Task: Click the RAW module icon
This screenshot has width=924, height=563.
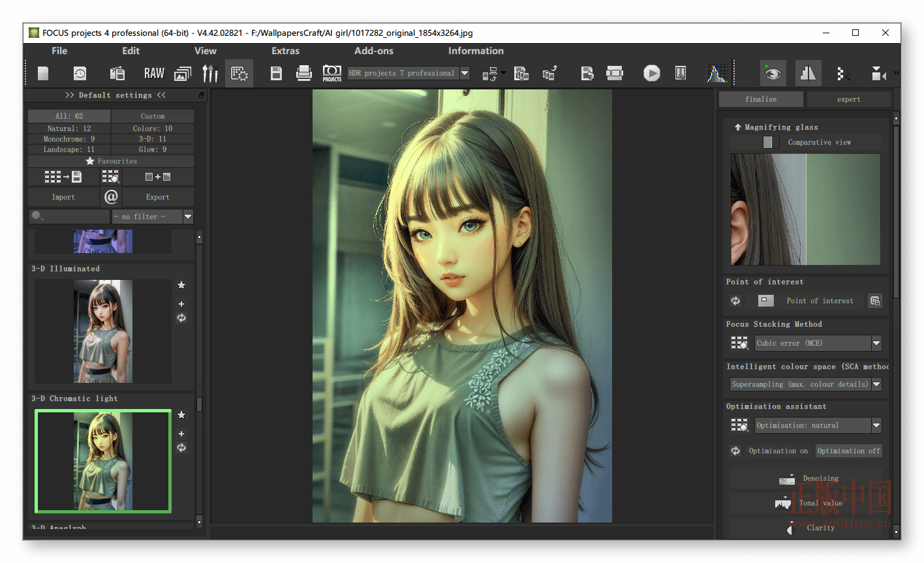Action: [154, 73]
